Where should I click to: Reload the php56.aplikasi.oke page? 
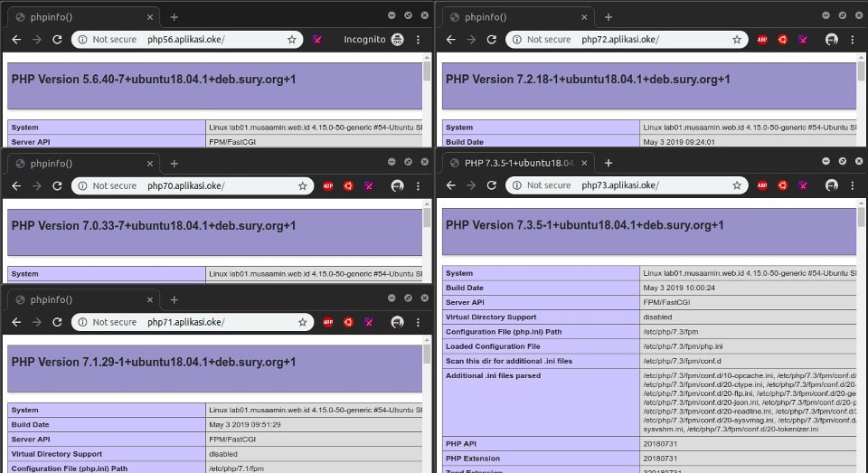click(57, 39)
